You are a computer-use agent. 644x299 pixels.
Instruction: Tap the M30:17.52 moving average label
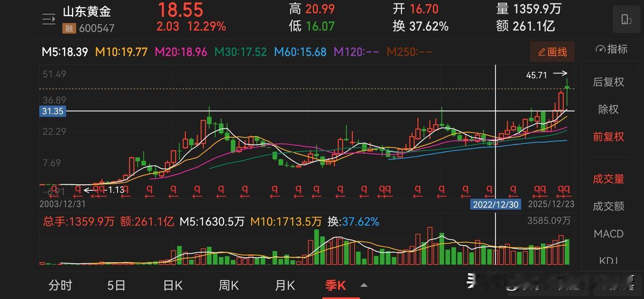pyautogui.click(x=240, y=52)
